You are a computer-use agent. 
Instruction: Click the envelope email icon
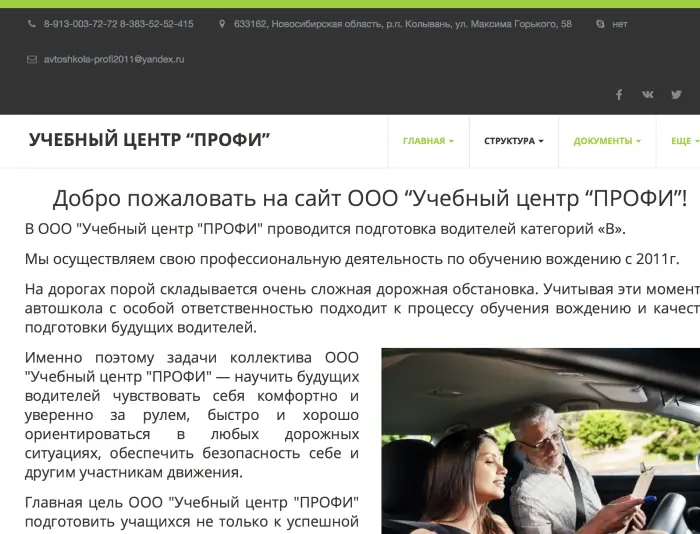pyautogui.click(x=32, y=60)
